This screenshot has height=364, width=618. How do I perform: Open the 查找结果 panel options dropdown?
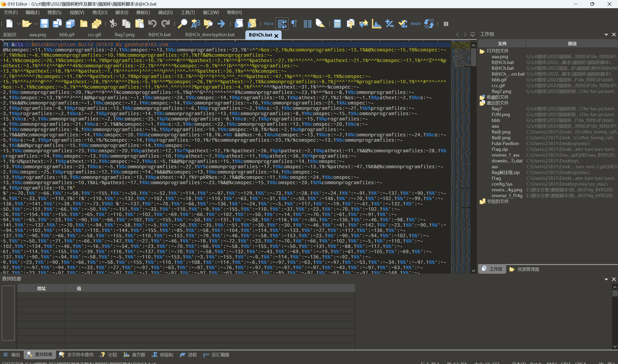pyautogui.click(x=606, y=279)
